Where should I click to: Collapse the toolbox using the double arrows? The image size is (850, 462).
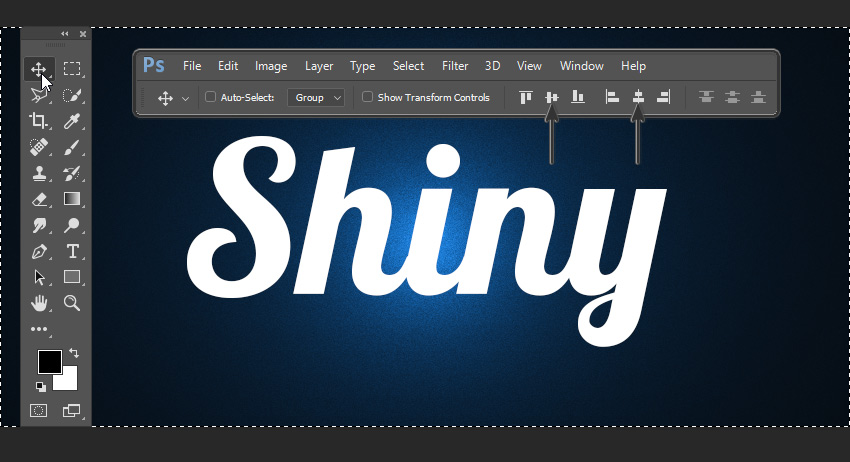(x=66, y=33)
